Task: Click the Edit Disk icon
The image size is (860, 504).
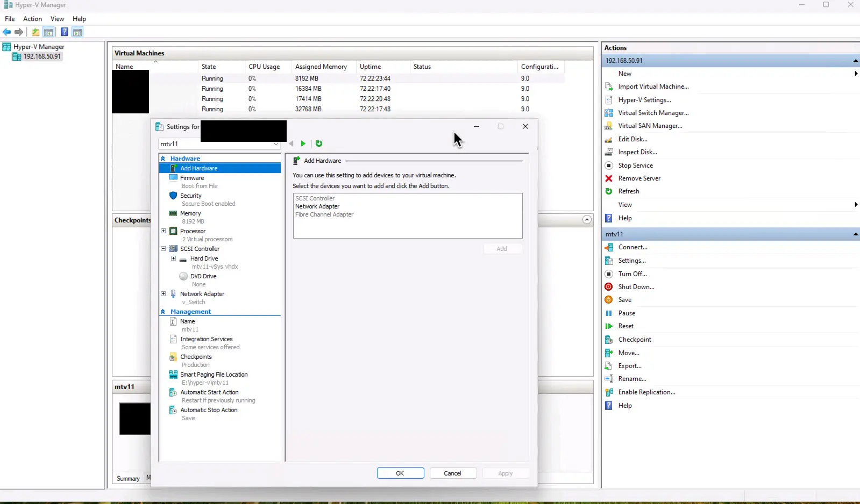Action: tap(609, 139)
